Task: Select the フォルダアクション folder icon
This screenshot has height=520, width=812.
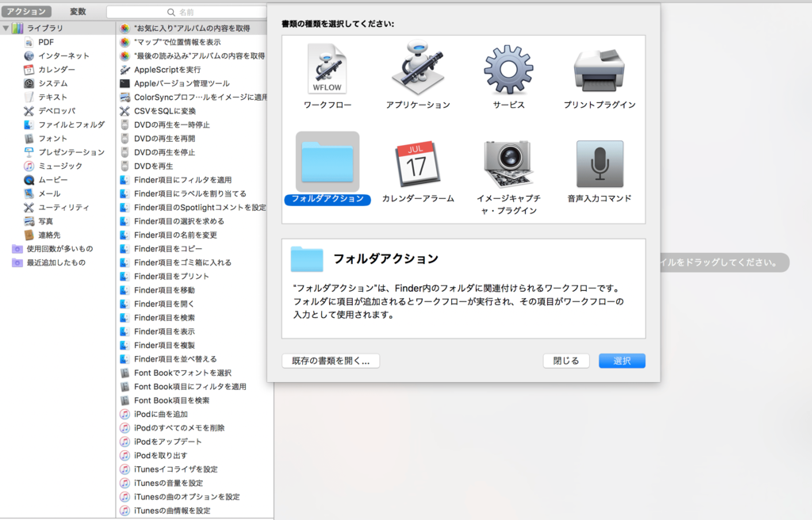Action: [x=327, y=162]
